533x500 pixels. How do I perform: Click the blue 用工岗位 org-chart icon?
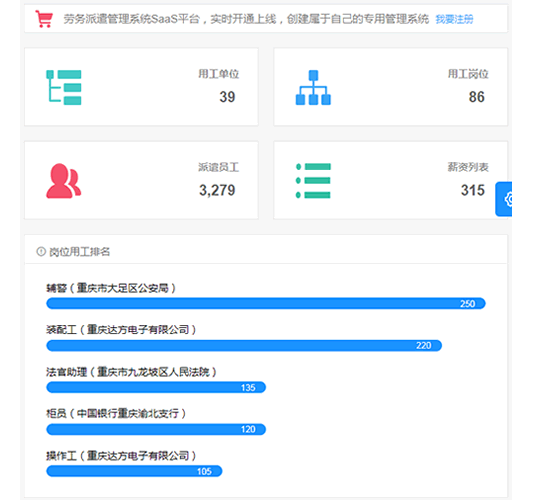[313, 87]
